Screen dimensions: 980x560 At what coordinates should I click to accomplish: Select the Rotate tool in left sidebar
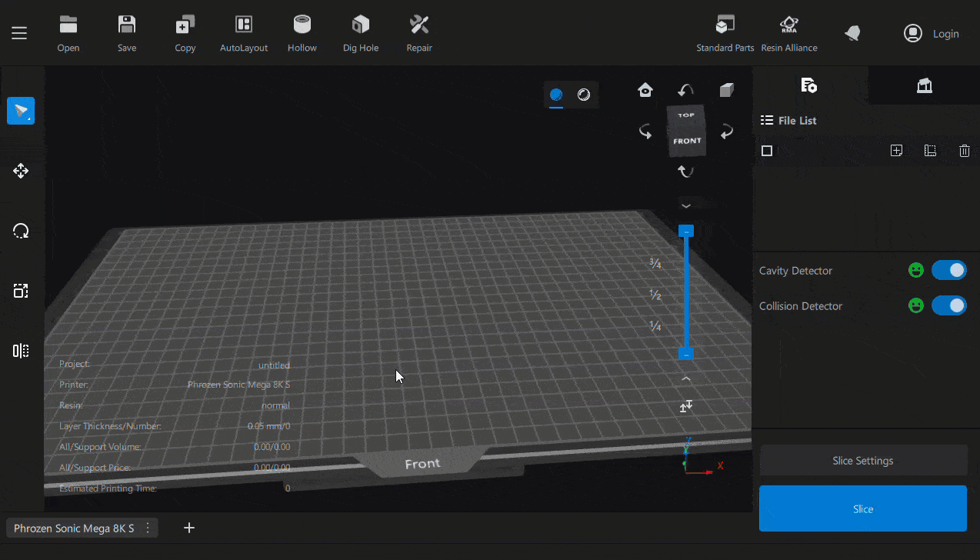[21, 231]
